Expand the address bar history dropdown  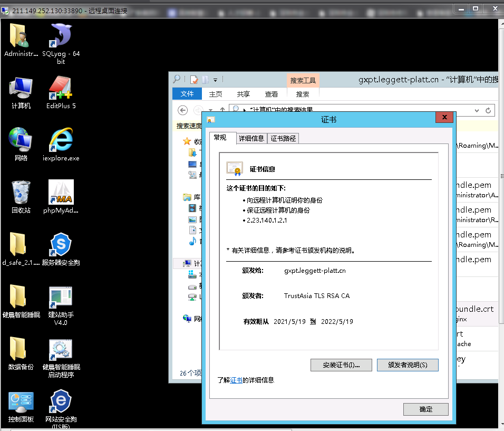(x=477, y=110)
